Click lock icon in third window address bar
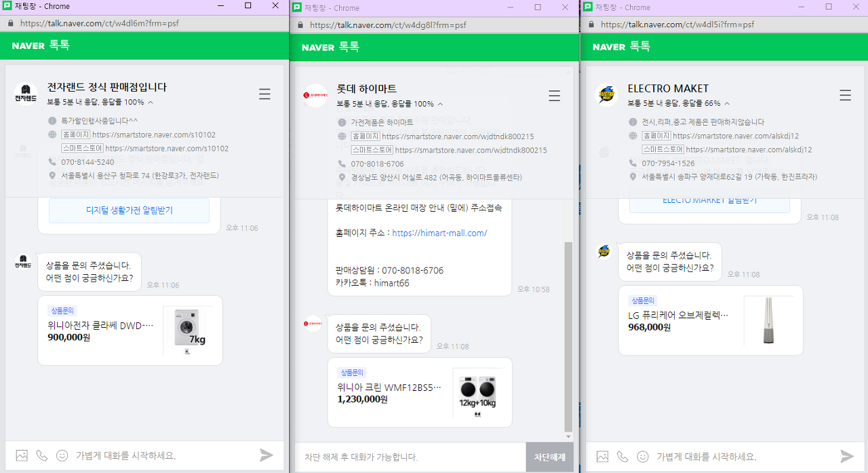 (x=591, y=24)
